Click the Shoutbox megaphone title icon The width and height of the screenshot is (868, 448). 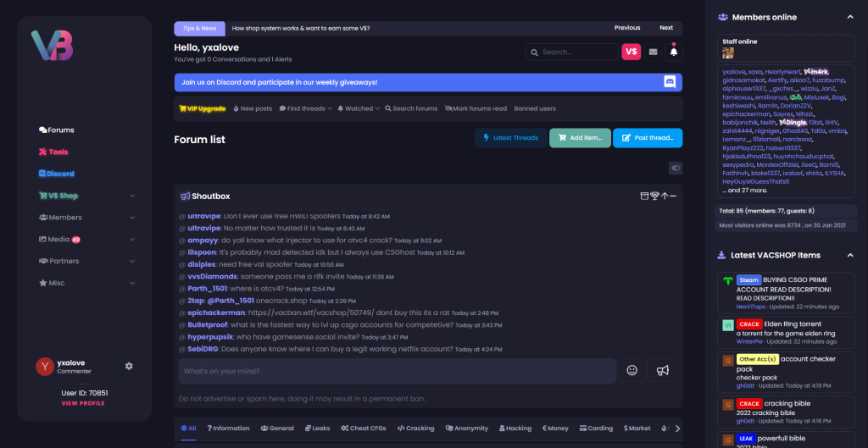pos(186,196)
